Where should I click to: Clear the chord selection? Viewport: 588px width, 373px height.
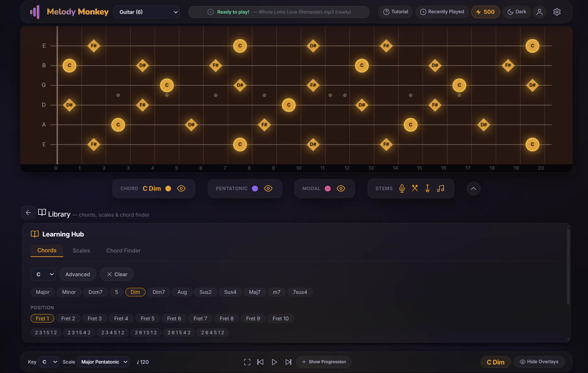(117, 274)
